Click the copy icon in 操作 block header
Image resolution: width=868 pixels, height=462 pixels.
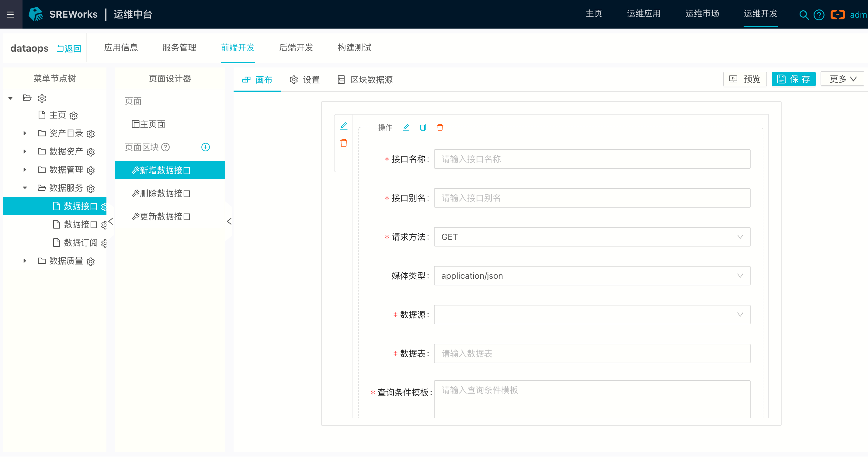(423, 127)
